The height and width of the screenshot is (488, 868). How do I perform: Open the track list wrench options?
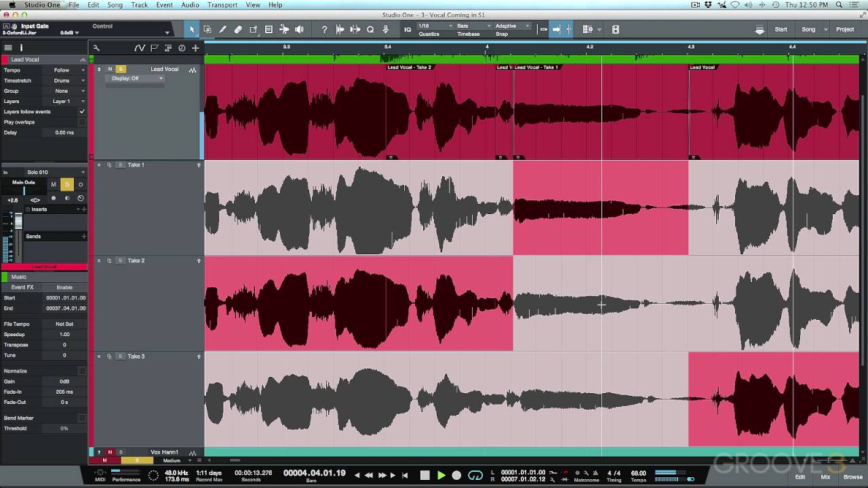pyautogui.click(x=96, y=48)
